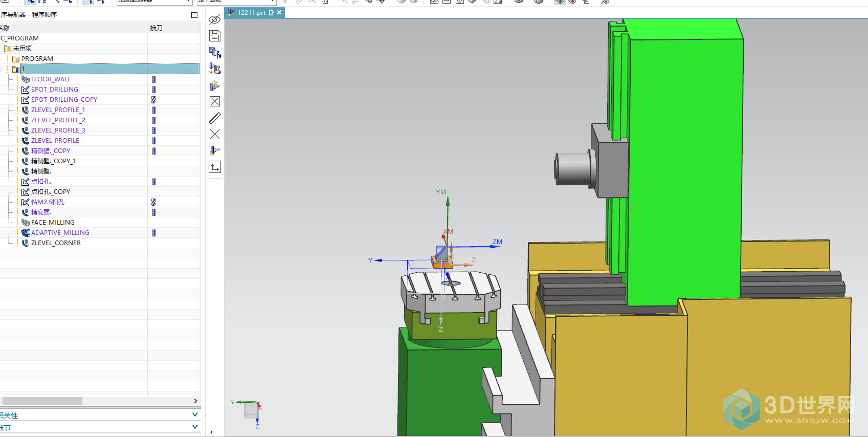The image size is (868, 437).
Task: Expand the 相关性 section chevron
Action: click(x=195, y=415)
